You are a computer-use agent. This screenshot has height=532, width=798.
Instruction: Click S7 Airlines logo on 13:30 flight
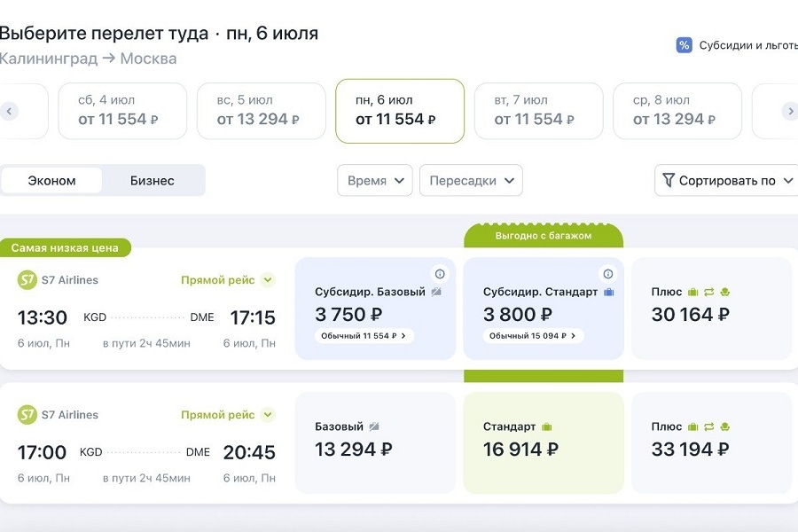point(27,280)
